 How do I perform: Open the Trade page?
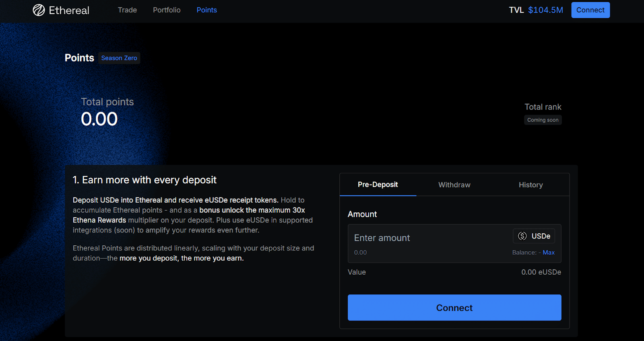click(x=127, y=10)
